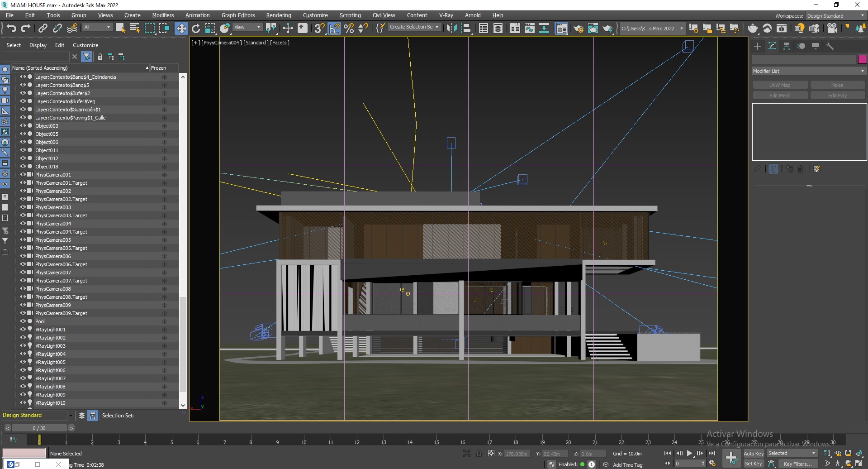
Task: Click the Edit Poly modifier button
Action: click(837, 96)
